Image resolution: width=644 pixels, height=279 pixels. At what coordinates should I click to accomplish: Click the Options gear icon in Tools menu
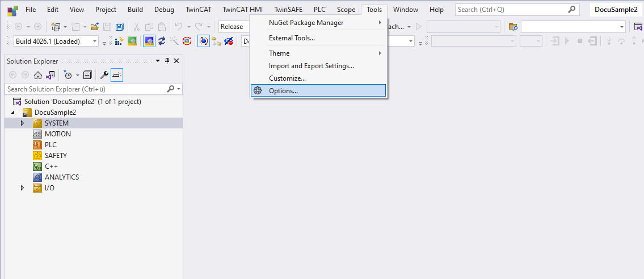click(x=258, y=90)
